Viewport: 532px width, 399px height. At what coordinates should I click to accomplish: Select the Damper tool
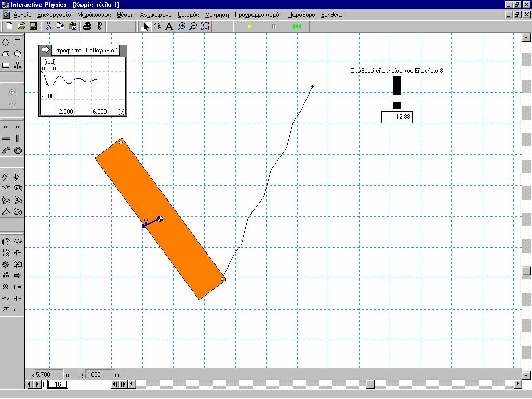coord(17,253)
